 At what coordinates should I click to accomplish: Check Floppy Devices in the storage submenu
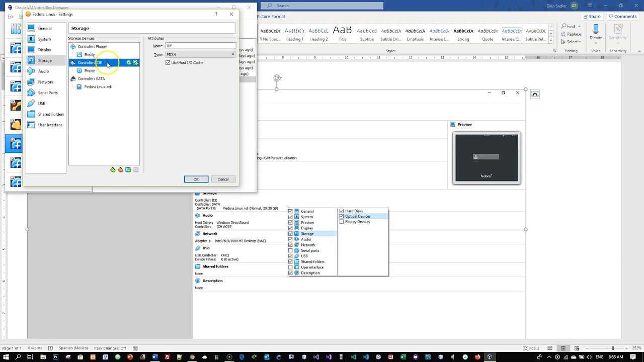point(342,222)
